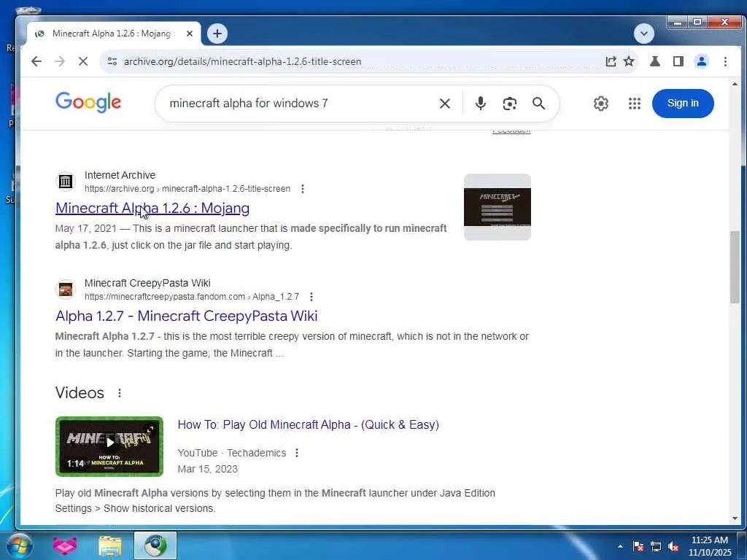Toggle the browser side panel
The height and width of the screenshot is (560, 747).
[x=678, y=61]
